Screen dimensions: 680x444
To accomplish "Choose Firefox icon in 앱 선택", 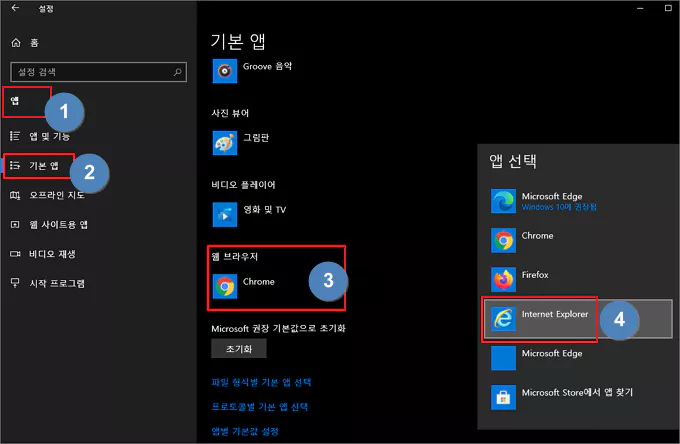I will pyautogui.click(x=503, y=279).
